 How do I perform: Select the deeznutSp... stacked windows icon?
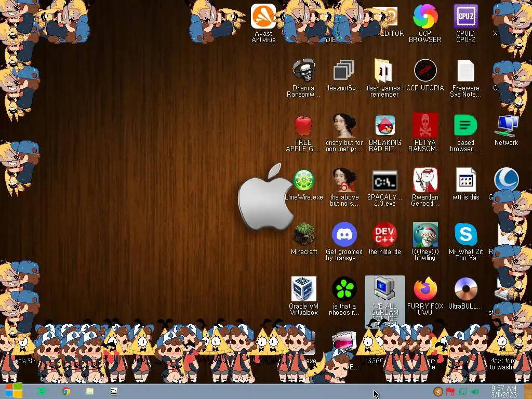point(344,75)
